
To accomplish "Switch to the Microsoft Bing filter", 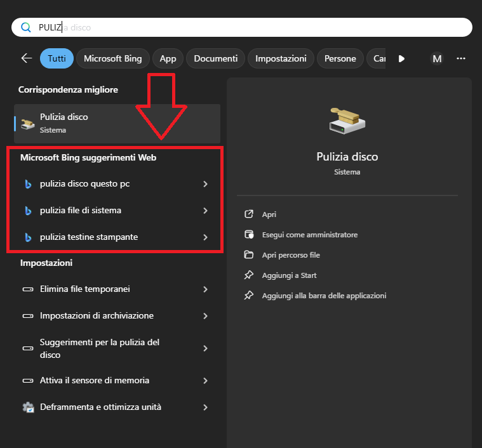I will pos(113,58).
